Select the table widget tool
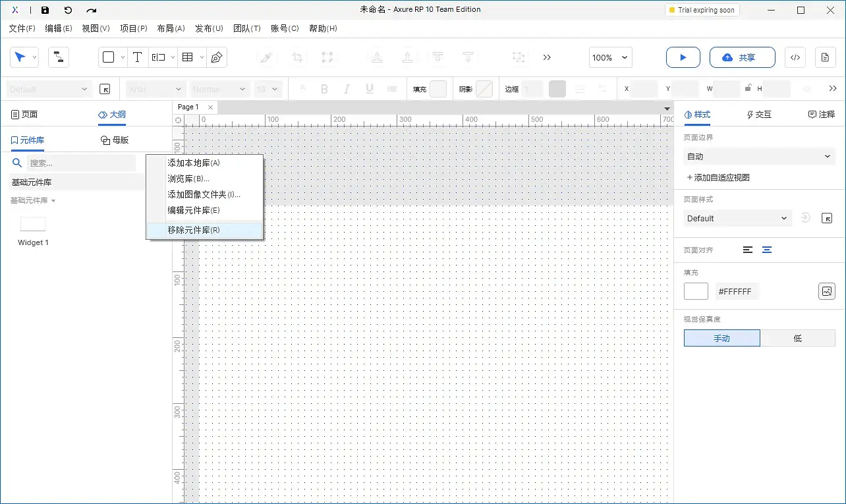Screen dimensions: 846x504 (x=186, y=57)
